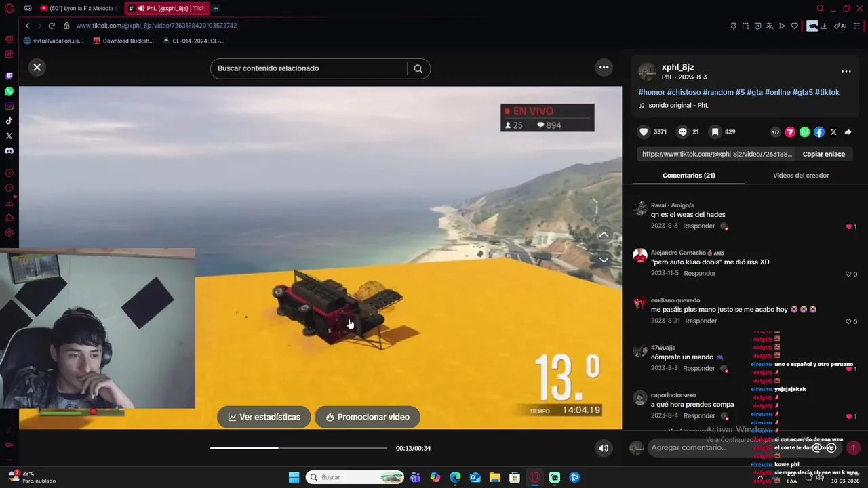Open xphl_8jz profile avatar
868x488 pixels.
point(648,71)
